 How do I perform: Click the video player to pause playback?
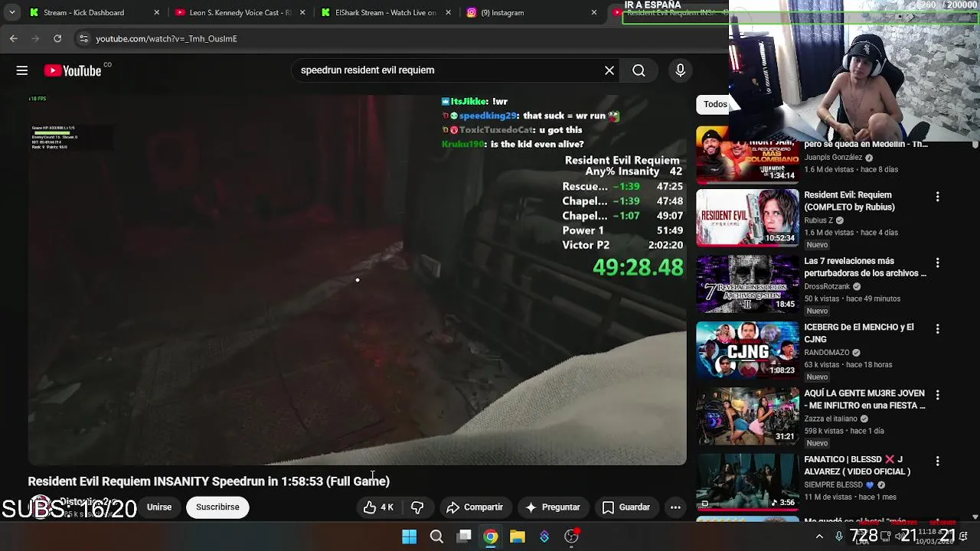(x=357, y=280)
